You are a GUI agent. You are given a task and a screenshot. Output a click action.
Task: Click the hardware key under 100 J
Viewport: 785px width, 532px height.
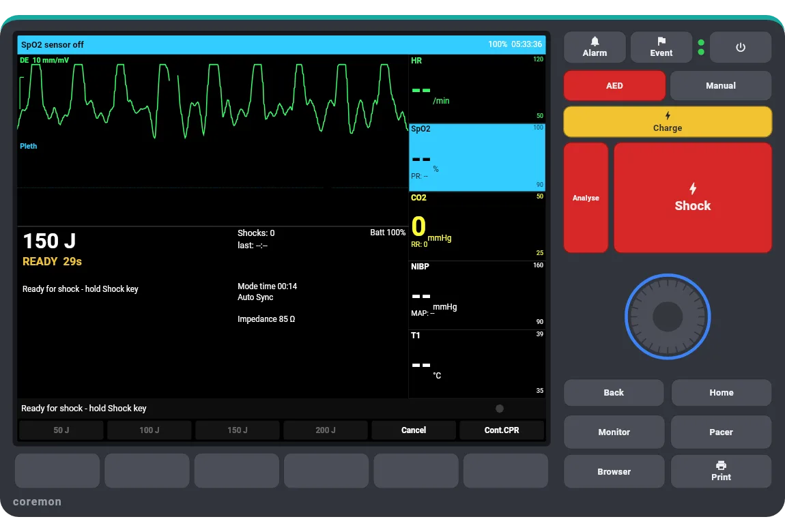click(x=147, y=471)
